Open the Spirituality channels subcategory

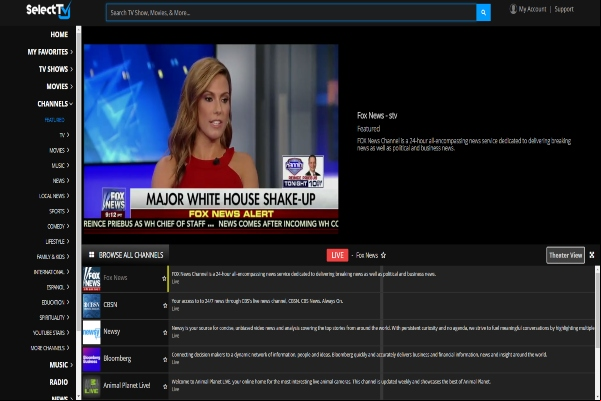tap(54, 317)
